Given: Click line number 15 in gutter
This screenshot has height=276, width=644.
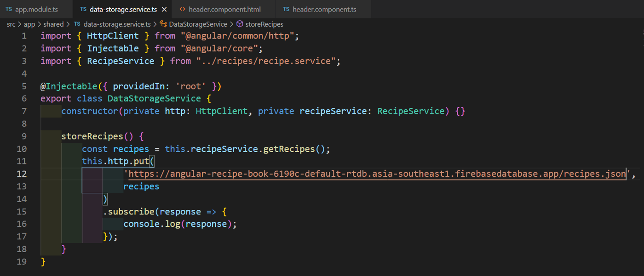Looking at the screenshot, I should click(22, 212).
